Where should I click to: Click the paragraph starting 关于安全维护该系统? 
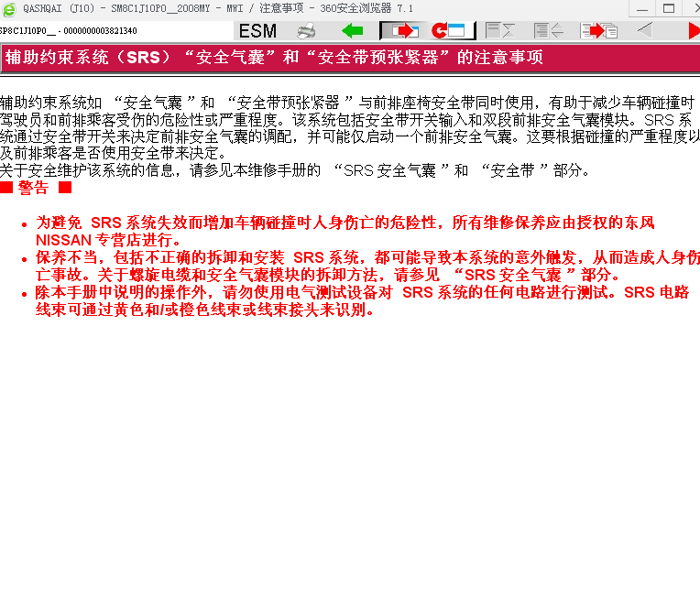295,170
